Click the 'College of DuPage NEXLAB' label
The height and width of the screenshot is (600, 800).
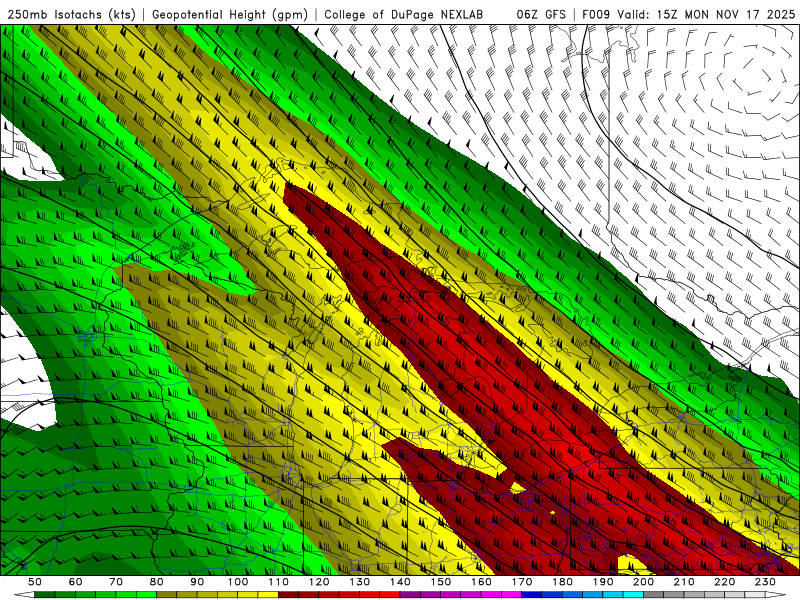403,14
